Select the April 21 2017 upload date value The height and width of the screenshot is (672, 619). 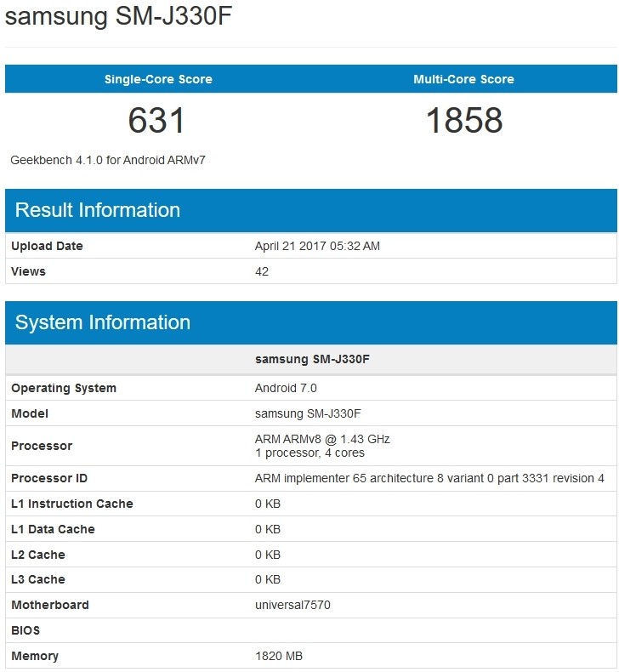click(317, 246)
